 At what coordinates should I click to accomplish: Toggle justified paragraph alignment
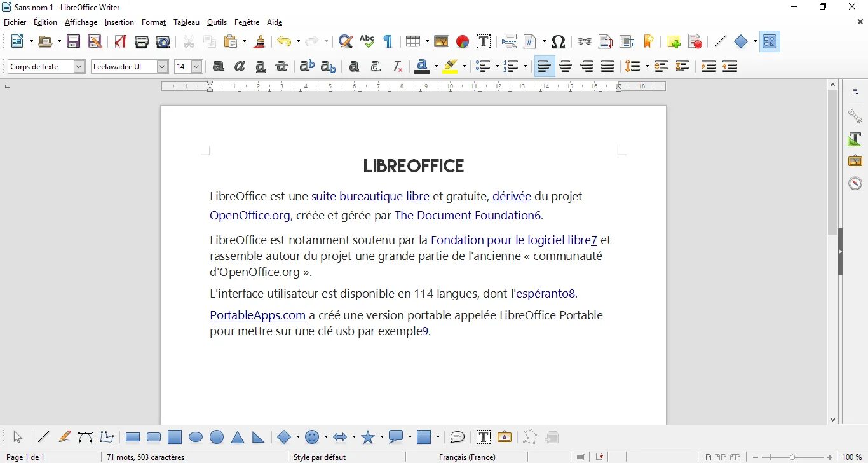[x=607, y=66]
